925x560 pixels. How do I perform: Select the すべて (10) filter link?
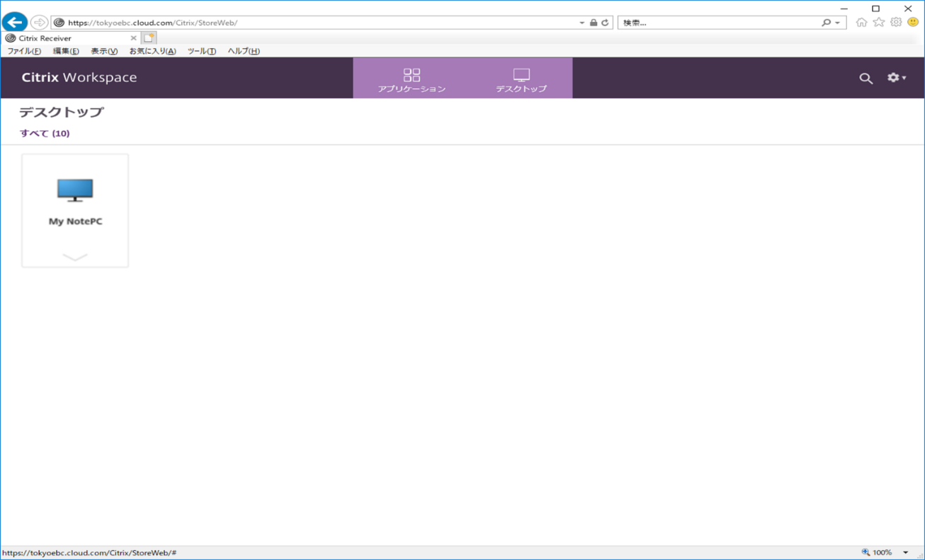tap(45, 133)
